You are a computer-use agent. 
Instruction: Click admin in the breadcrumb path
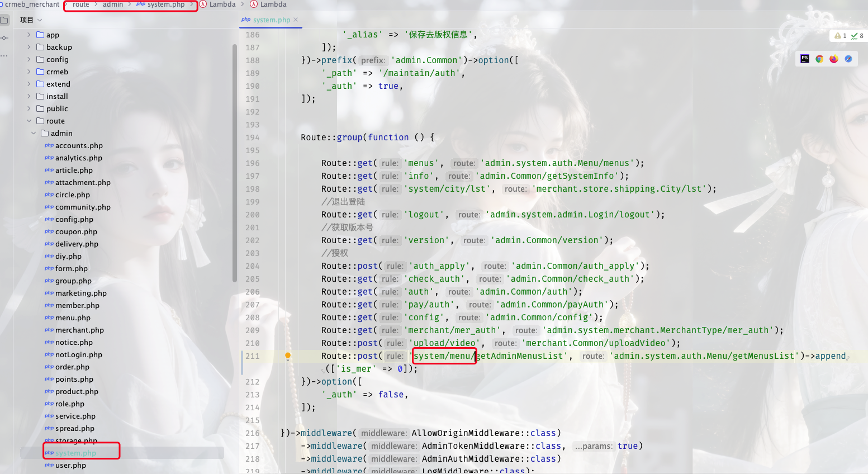point(113,4)
